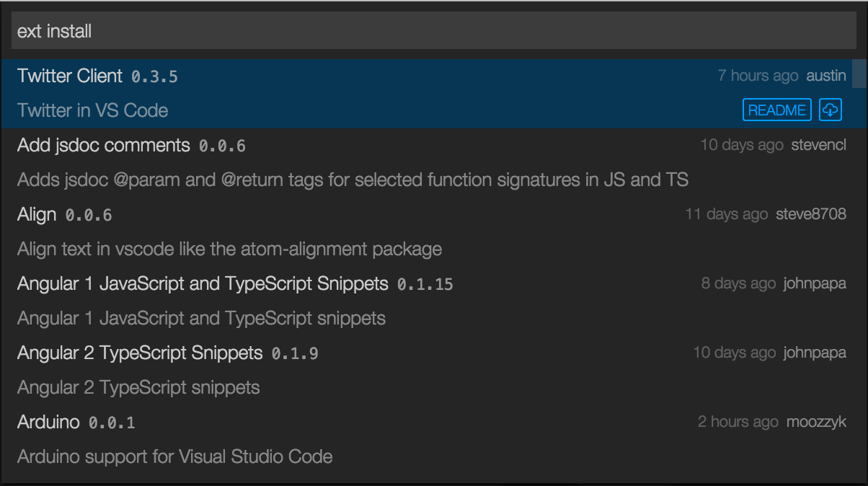Click the atom-alignment package description
The image size is (868, 486).
(229, 249)
